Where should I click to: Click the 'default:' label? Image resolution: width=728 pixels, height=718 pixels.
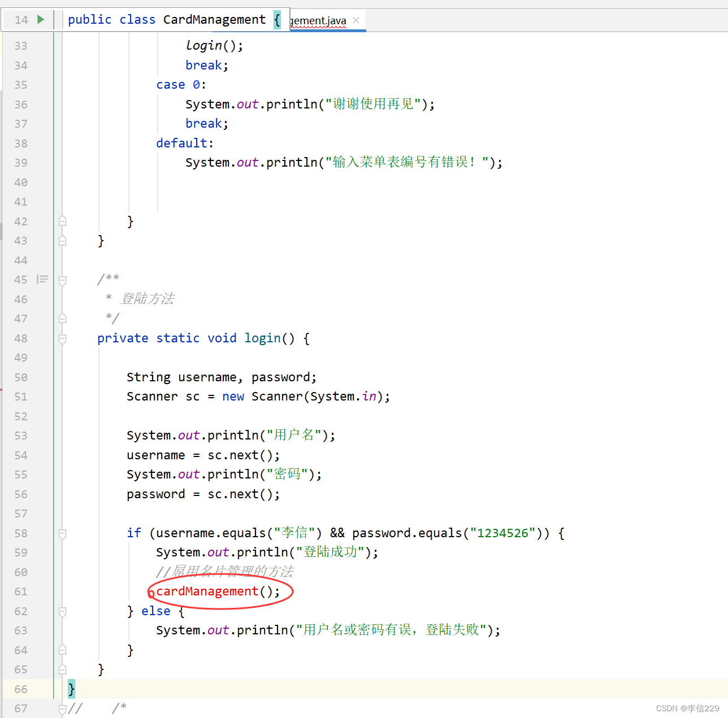185,143
